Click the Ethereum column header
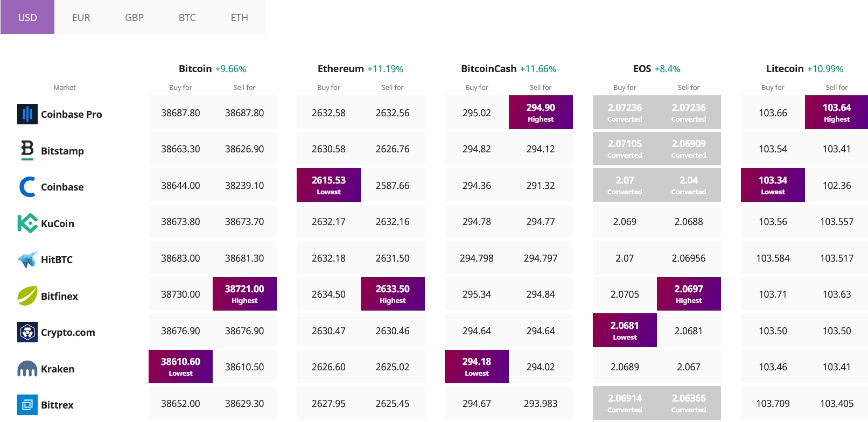 (x=340, y=68)
